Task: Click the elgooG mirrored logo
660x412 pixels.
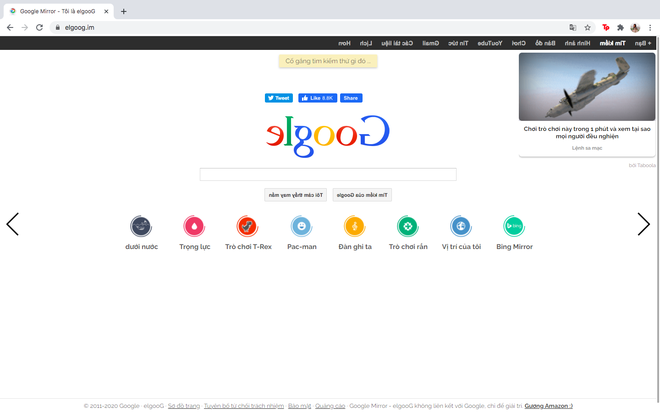Action: (x=328, y=136)
